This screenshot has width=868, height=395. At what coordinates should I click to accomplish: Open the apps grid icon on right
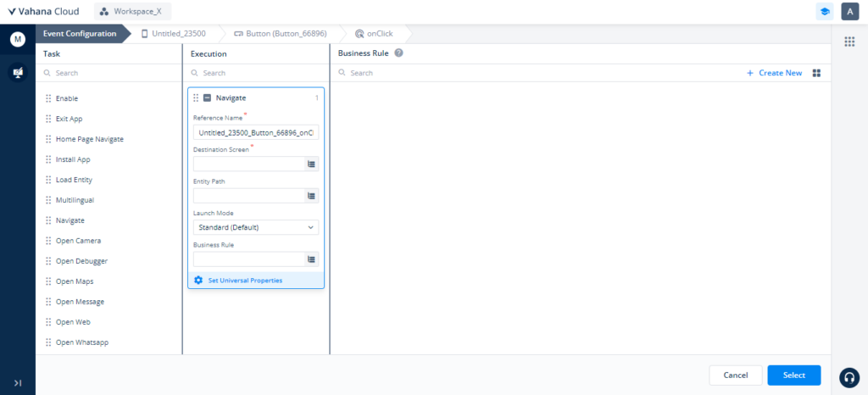pos(849,42)
